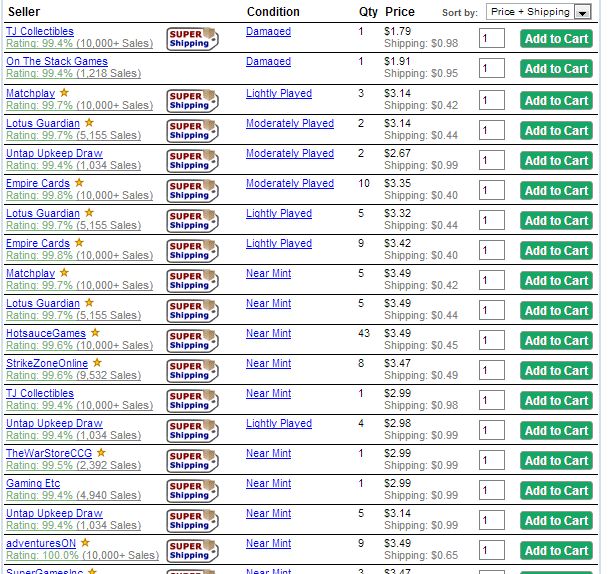
Task: Add the On The Stack Games listing to cart
Action: 556,69
